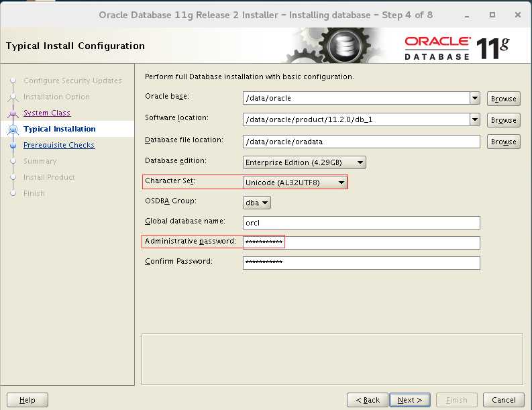Click the OSDBA Group label
532x410 pixels.
pos(170,201)
